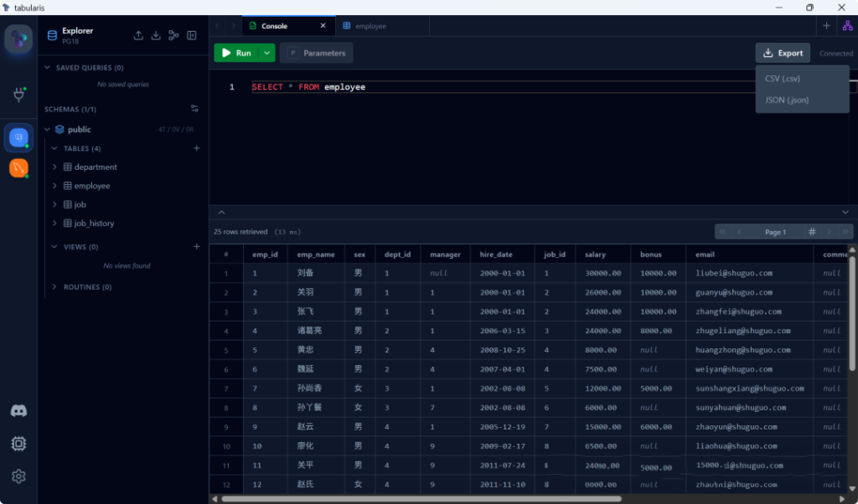
Task: Open the Run button dropdown arrow
Action: coord(267,53)
